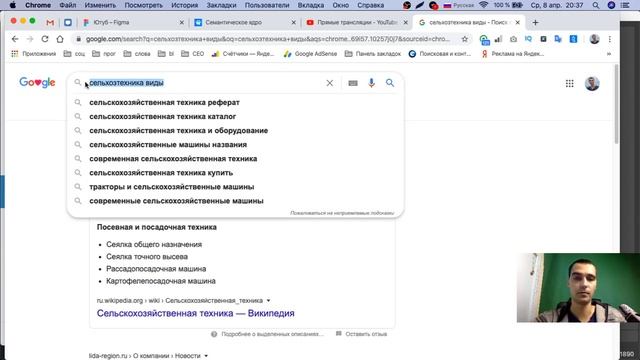Click the camera screenshot extension icon
Viewport: 640px width, 360px height.
coord(513,39)
